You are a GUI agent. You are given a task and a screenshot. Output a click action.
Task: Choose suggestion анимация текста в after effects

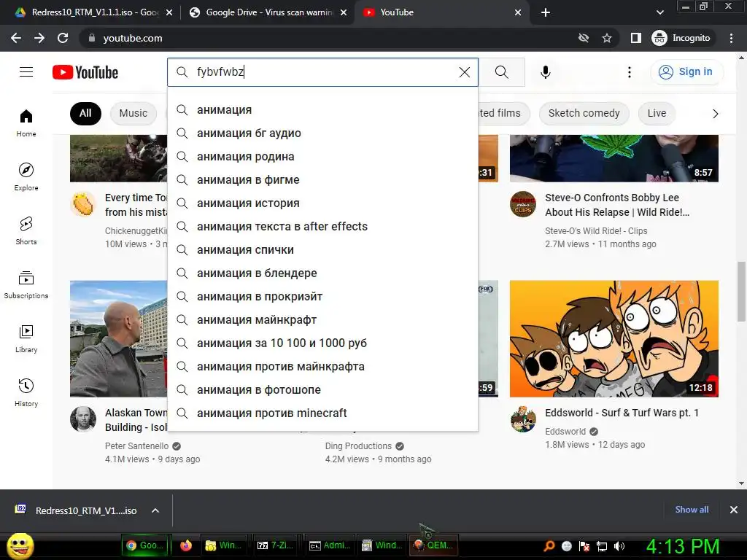(x=322, y=227)
